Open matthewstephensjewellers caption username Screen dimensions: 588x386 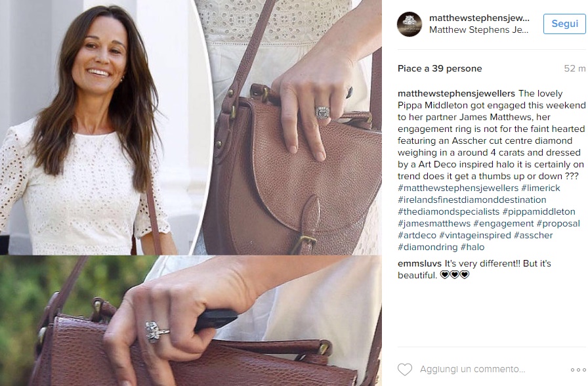(x=456, y=93)
